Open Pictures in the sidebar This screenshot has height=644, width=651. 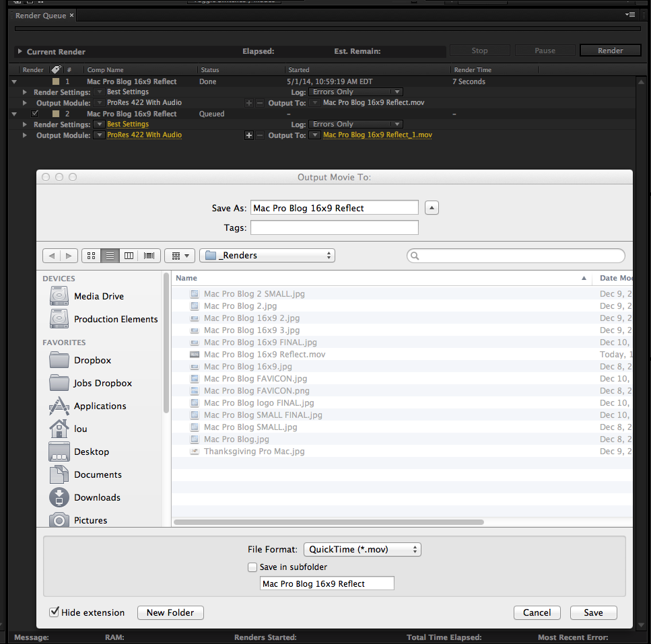(79, 520)
